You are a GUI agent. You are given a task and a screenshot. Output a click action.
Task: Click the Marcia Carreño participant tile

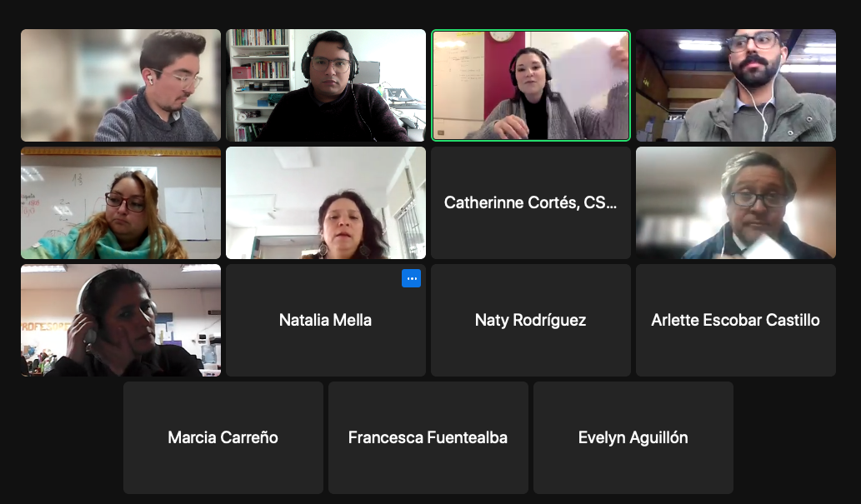(x=223, y=437)
